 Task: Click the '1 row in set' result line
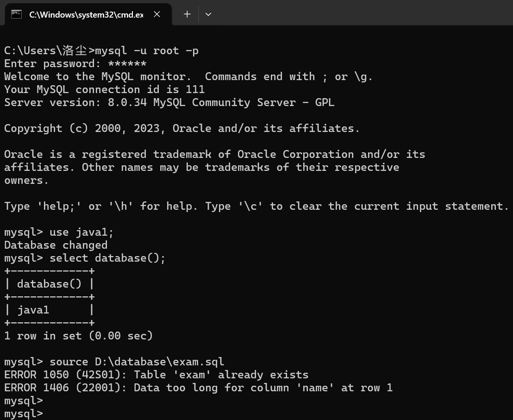pyautogui.click(x=79, y=336)
